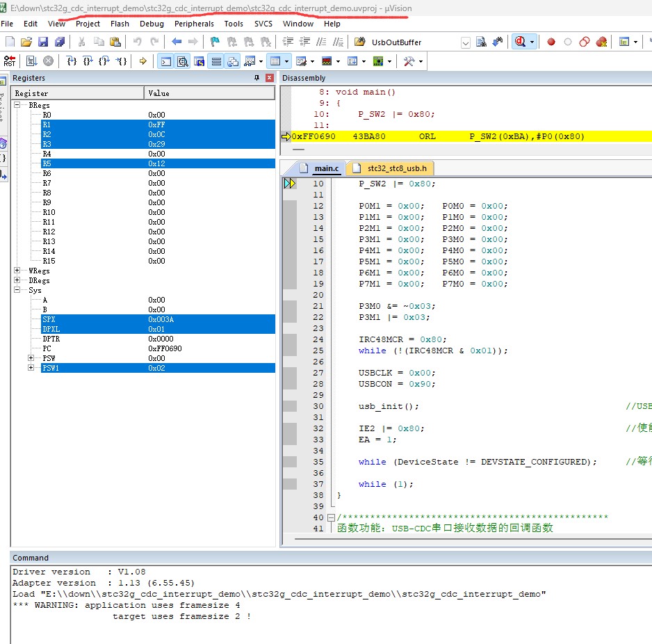Kill all breakpoints icon

[601, 42]
